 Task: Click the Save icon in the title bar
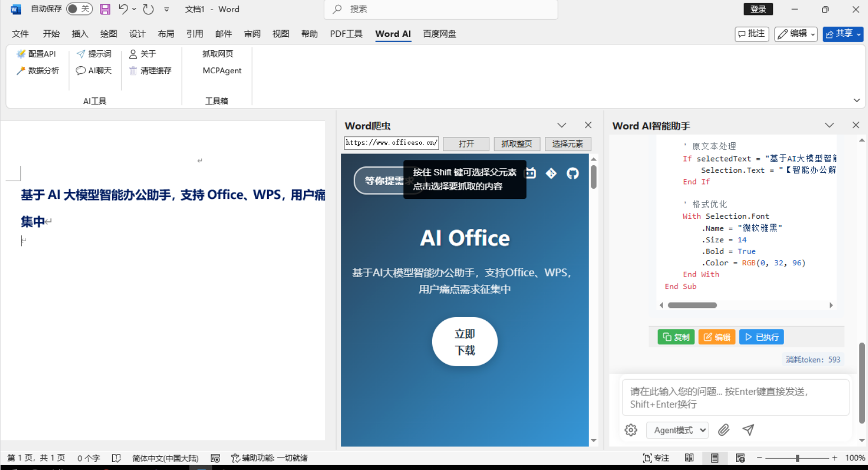pyautogui.click(x=105, y=9)
